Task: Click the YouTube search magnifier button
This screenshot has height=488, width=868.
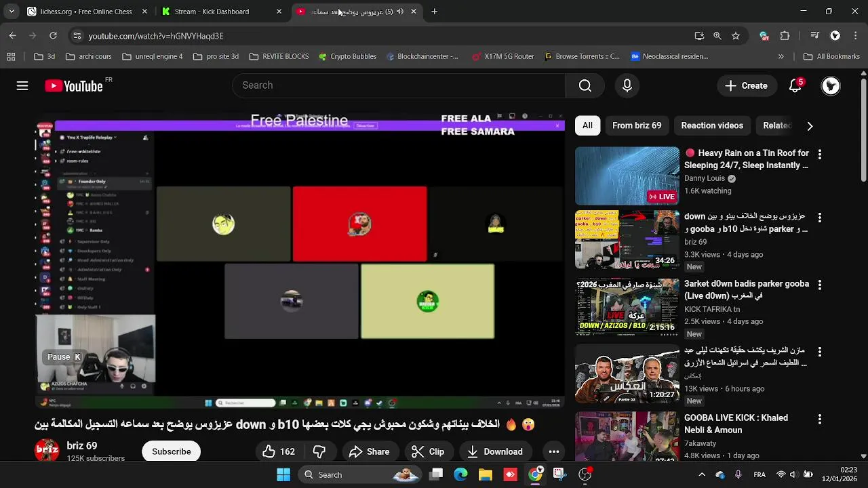Action: click(x=585, y=85)
